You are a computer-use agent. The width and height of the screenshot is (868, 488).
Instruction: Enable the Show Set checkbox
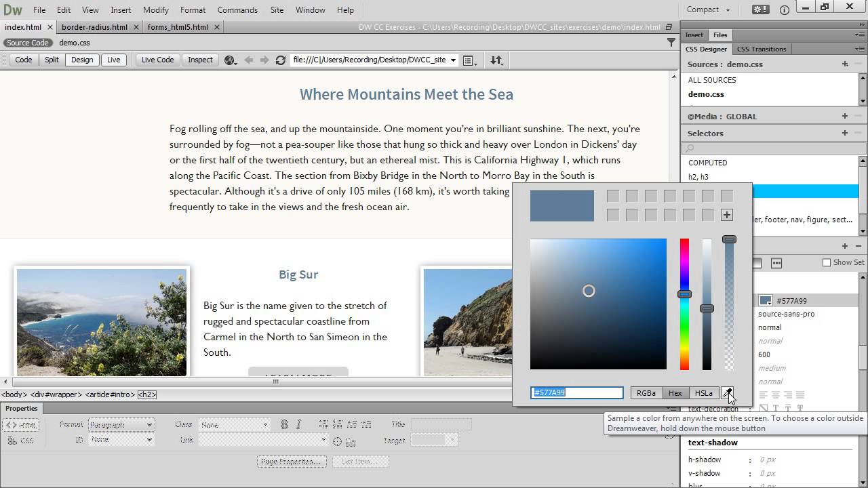(x=826, y=262)
